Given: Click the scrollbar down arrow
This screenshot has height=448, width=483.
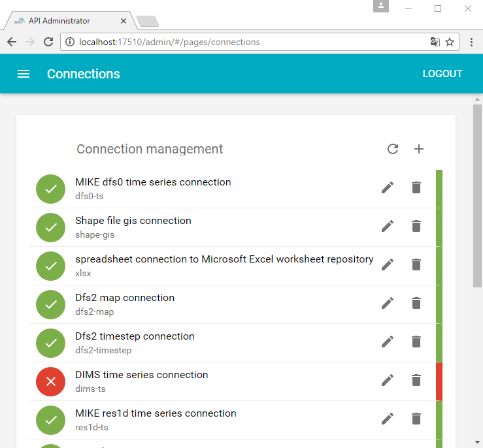Looking at the screenshot, I should pos(477,442).
